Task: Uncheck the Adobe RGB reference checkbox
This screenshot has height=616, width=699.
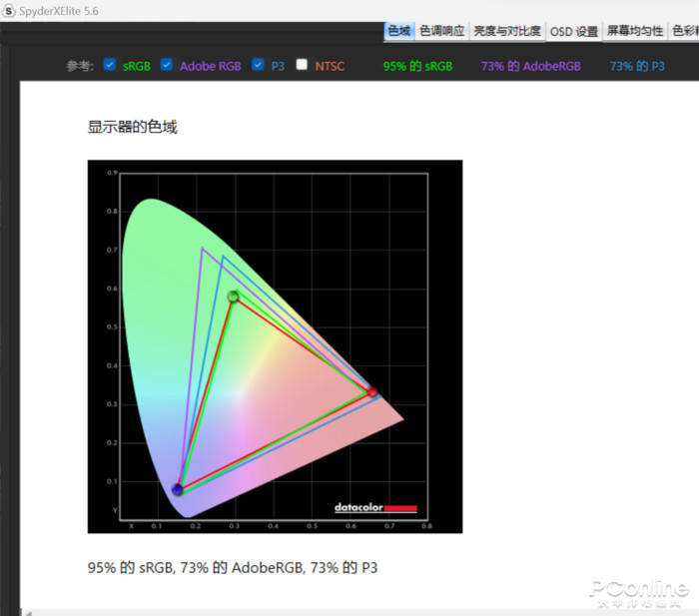Action: 167,65
